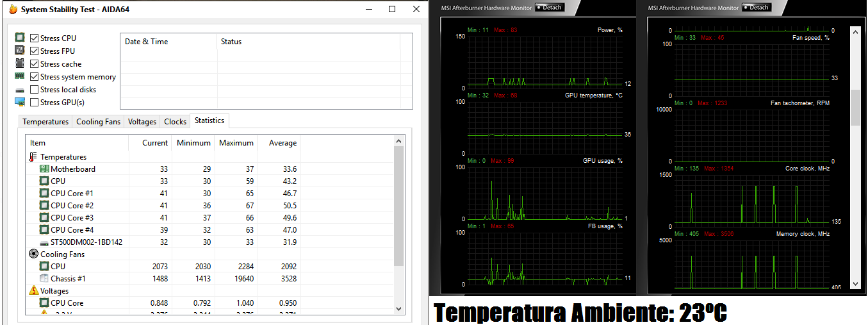Viewport: 868px width, 325px height.
Task: Click the GPU usage graph
Action: [545, 193]
